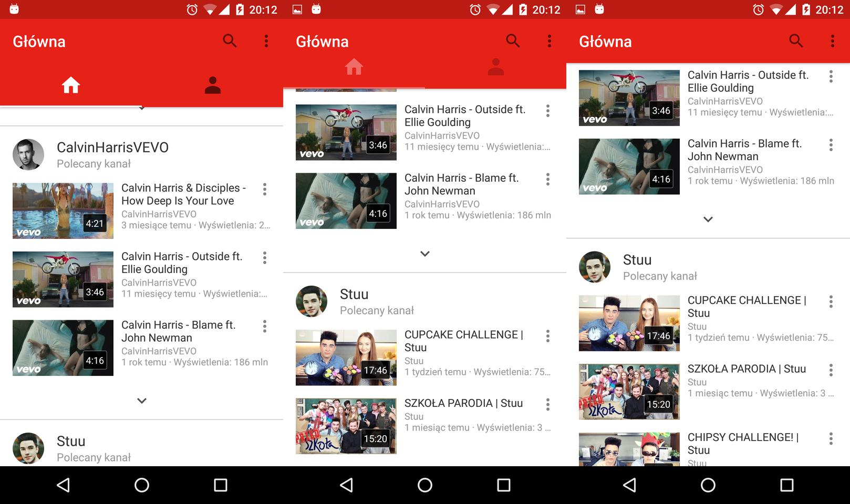This screenshot has height=504, width=850.
Task: Play Outside video thumbnail in middle screen
Action: point(346,132)
